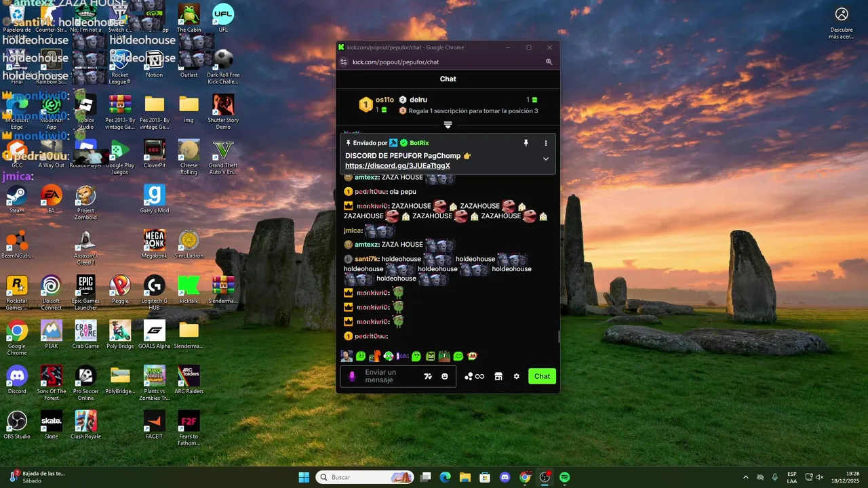
Task: Open three-dot menu on pinned message
Action: coord(546,143)
